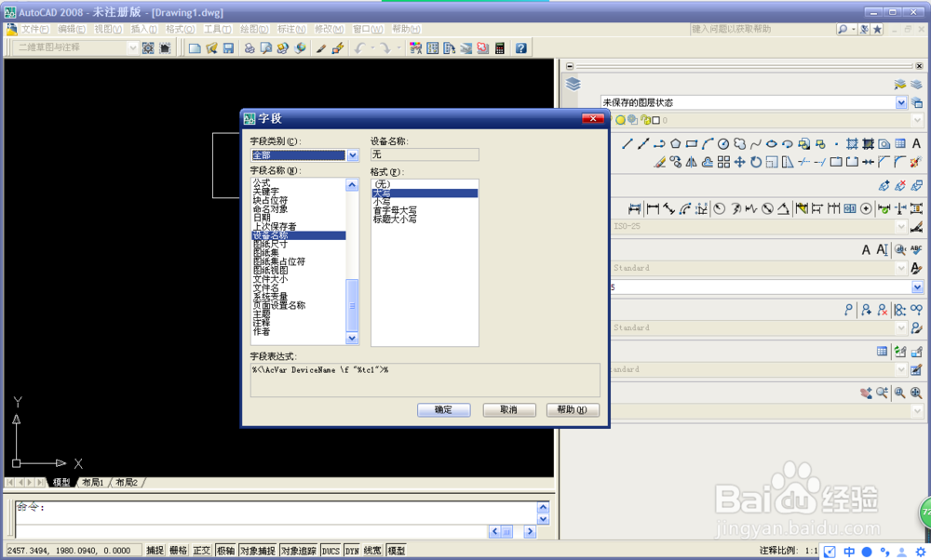This screenshot has height=560, width=931.
Task: Open the 文件(F) menu
Action: (35, 29)
